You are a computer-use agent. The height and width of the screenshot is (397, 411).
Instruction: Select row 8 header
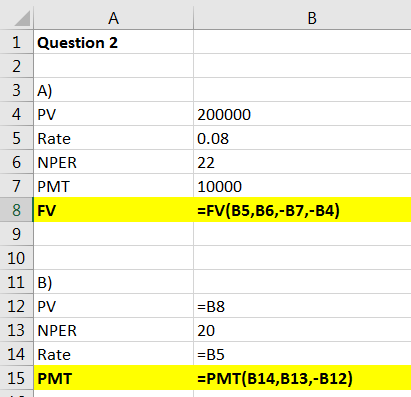point(16,210)
